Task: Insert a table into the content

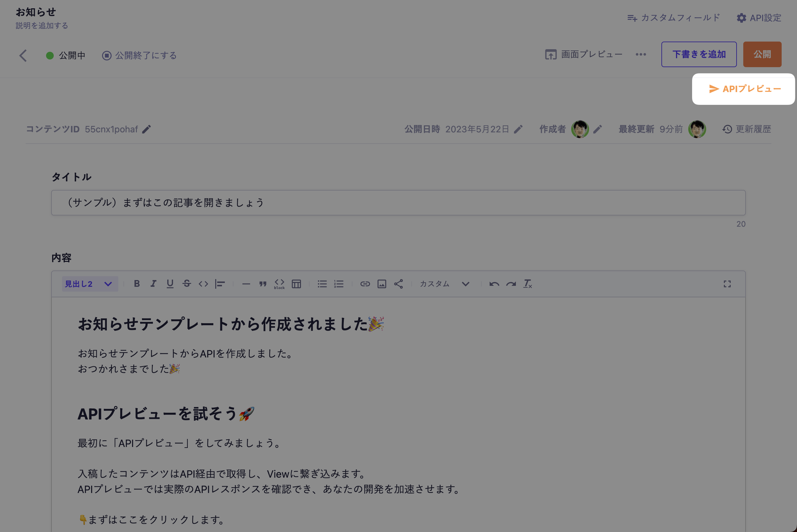Action: click(296, 284)
